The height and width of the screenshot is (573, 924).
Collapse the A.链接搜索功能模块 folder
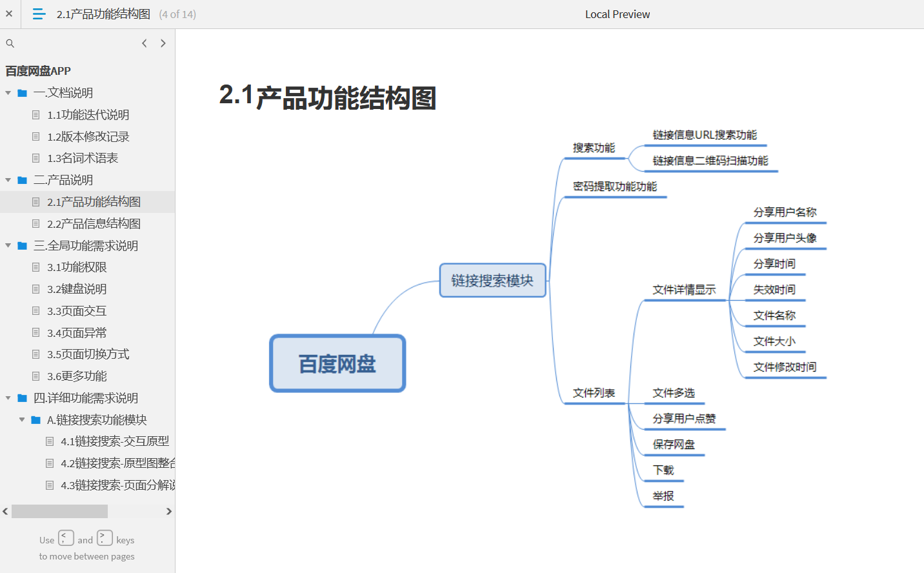coord(22,420)
